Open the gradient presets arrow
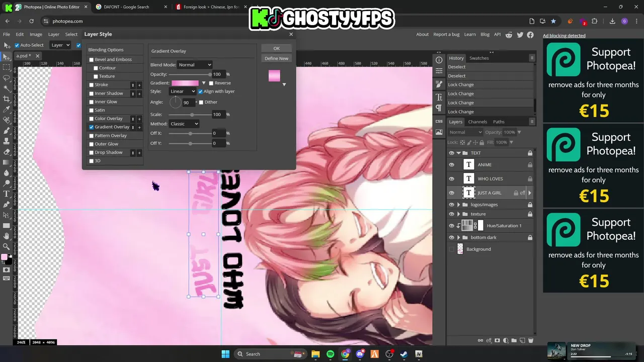Viewport: 644px width, 362px height. (x=203, y=83)
